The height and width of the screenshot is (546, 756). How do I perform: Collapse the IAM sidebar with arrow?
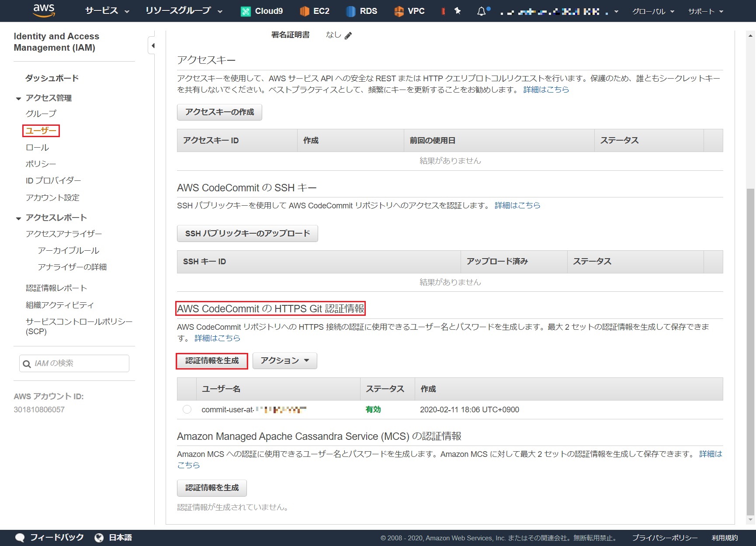point(152,45)
